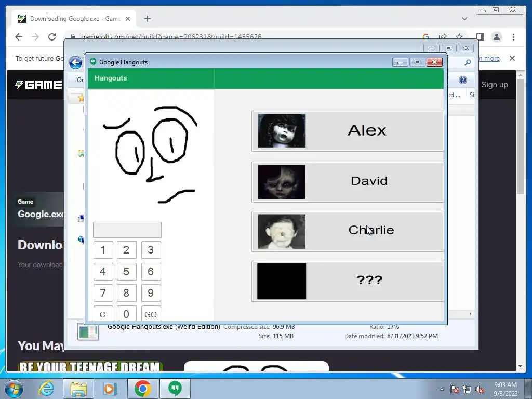Click keypad digit 9
The height and width of the screenshot is (399, 532).
[151, 293]
